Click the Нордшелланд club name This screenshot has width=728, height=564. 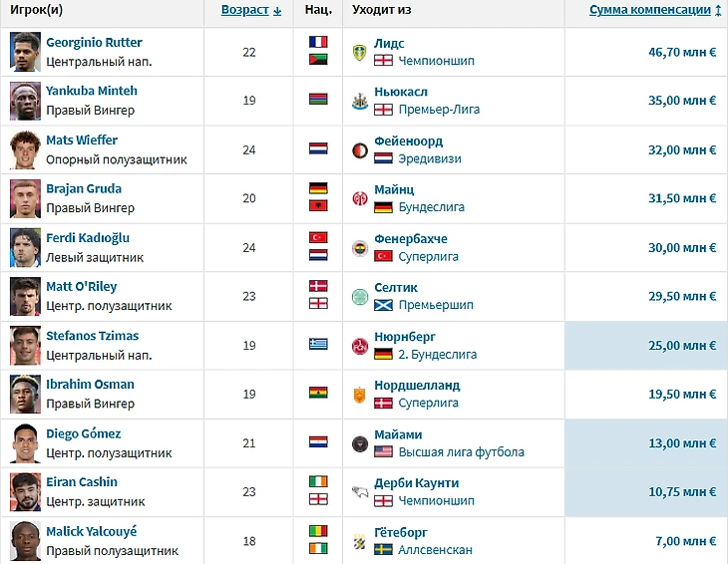417,385
